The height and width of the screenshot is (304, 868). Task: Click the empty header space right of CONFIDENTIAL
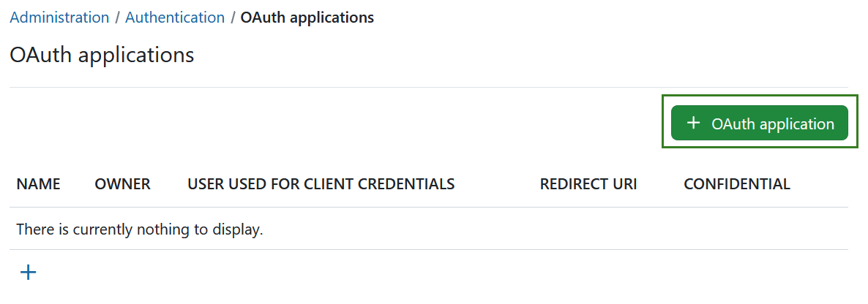pyautogui.click(x=820, y=184)
